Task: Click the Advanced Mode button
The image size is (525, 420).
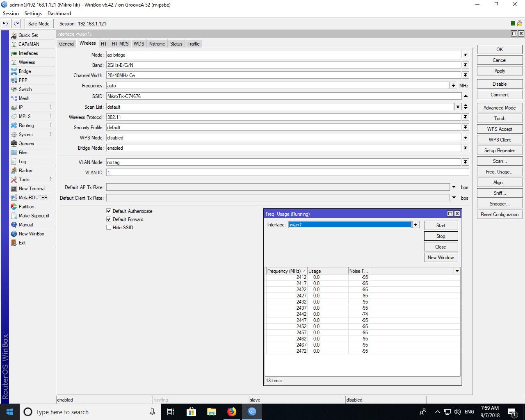Action: tap(500, 108)
